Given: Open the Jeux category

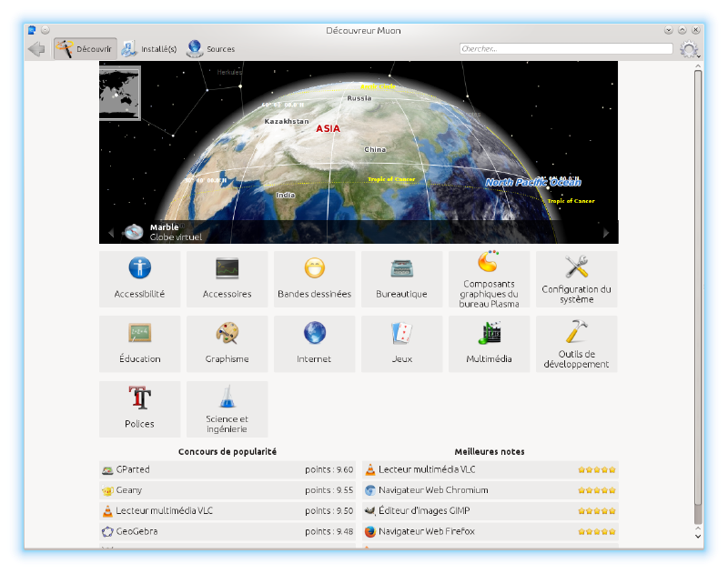Looking at the screenshot, I should 401,344.
